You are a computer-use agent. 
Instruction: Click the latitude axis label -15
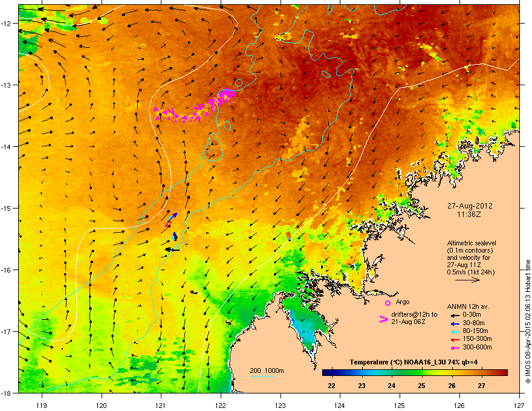[6, 208]
